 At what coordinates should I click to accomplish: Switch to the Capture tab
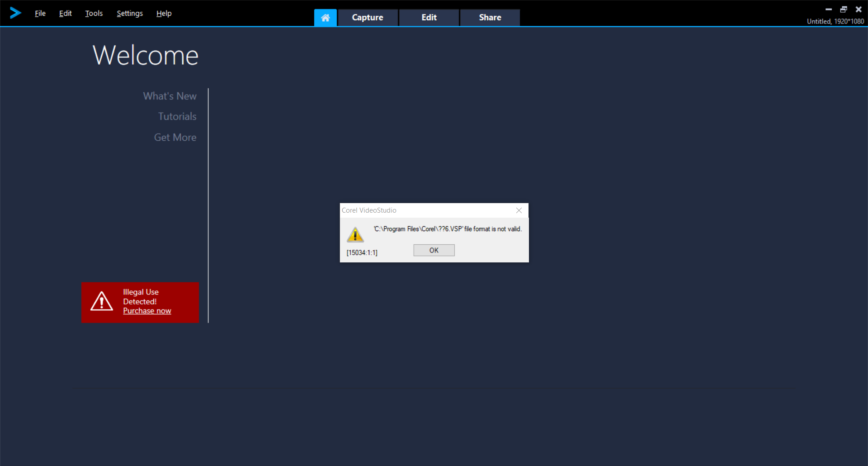[x=368, y=18]
